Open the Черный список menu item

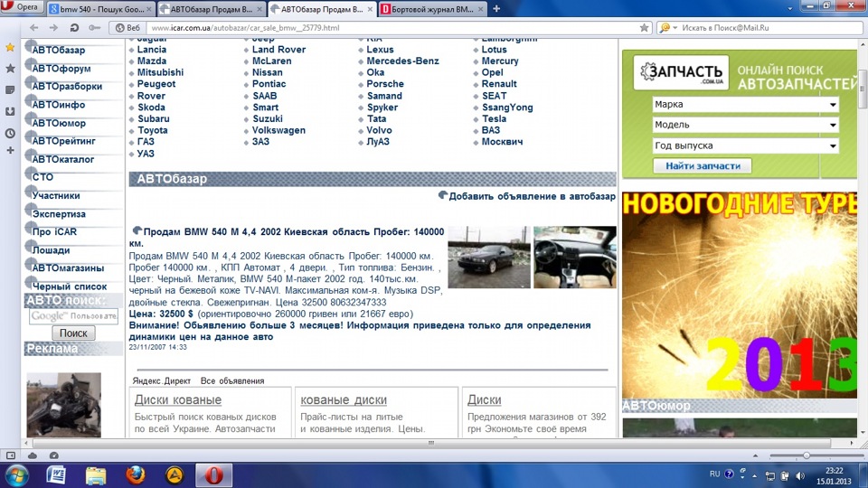[x=70, y=286]
